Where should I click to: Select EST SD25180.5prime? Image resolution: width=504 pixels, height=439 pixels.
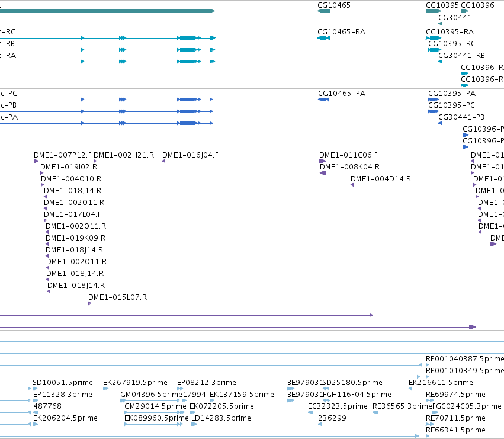pos(352,383)
